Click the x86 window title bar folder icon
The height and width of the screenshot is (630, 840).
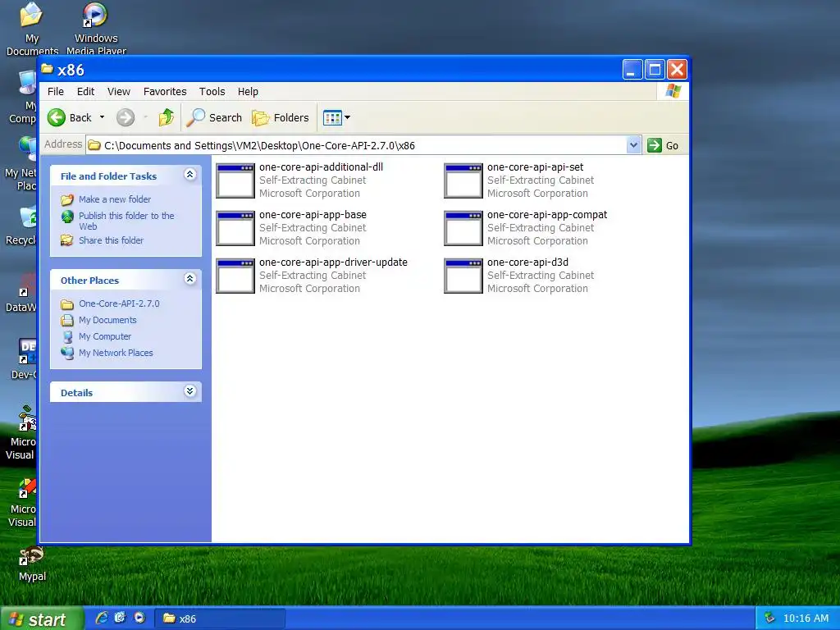(47, 69)
